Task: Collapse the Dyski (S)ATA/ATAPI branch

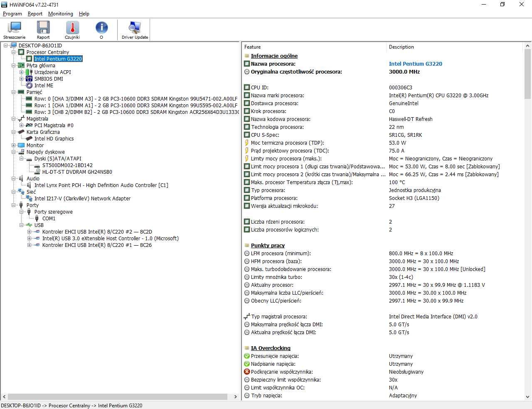Action: 22,158
